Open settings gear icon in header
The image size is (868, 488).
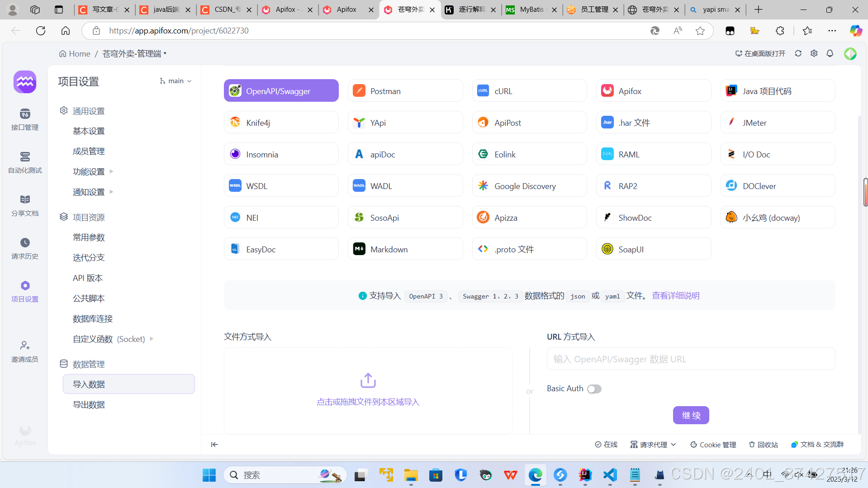(814, 53)
